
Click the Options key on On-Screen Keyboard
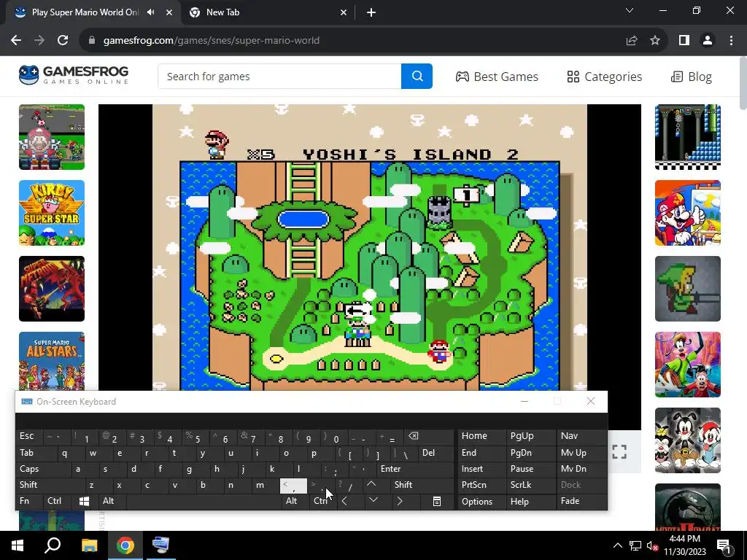481,501
